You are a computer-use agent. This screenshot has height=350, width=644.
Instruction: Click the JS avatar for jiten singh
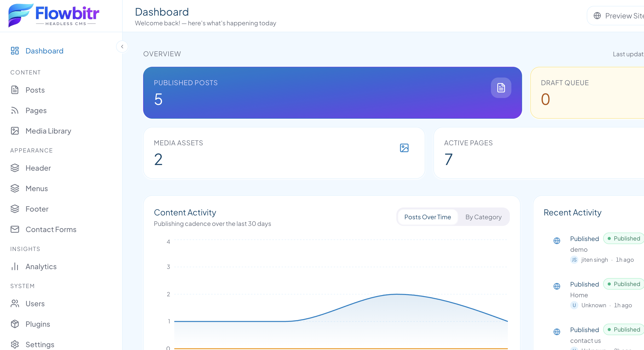(x=574, y=260)
